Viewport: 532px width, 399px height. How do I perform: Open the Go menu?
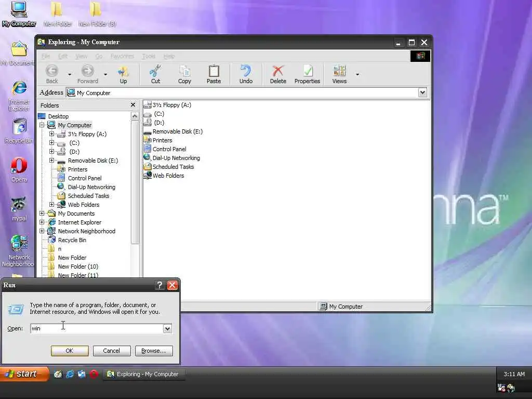pos(99,56)
